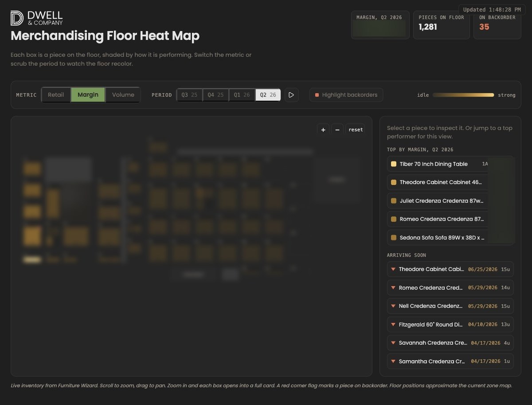
Task: Select the Margin metric
Action: [88, 95]
